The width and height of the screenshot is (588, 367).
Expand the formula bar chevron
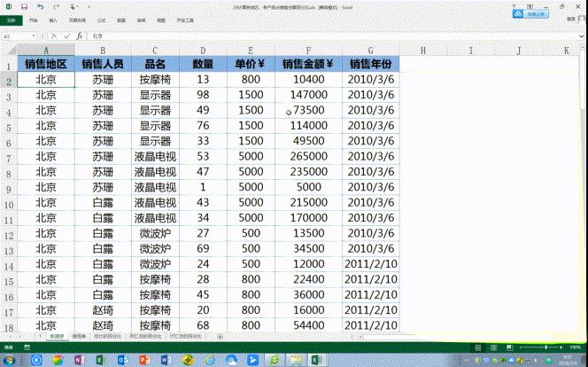(582, 36)
